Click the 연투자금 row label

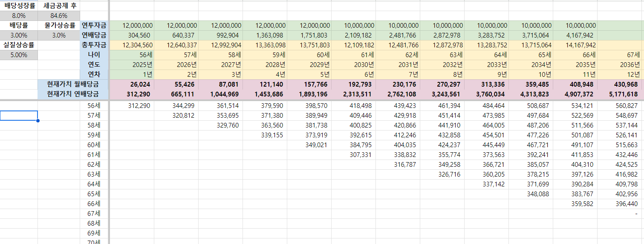(94, 25)
